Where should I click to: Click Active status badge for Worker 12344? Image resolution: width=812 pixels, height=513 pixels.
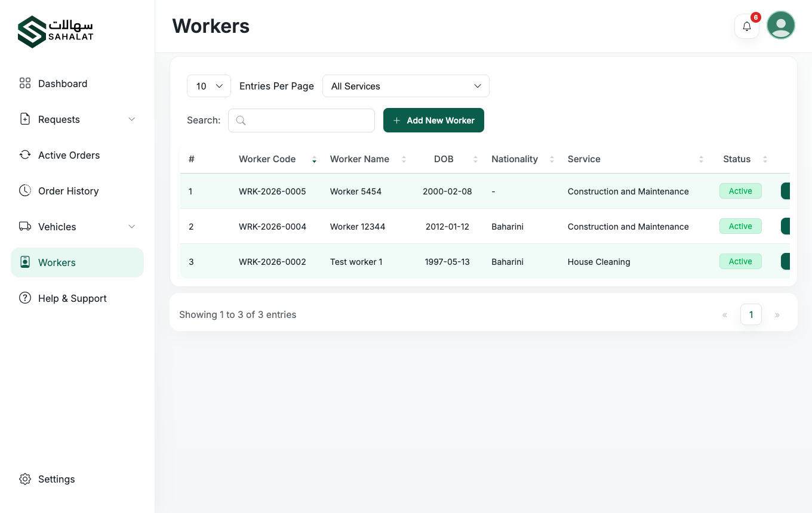pos(740,226)
